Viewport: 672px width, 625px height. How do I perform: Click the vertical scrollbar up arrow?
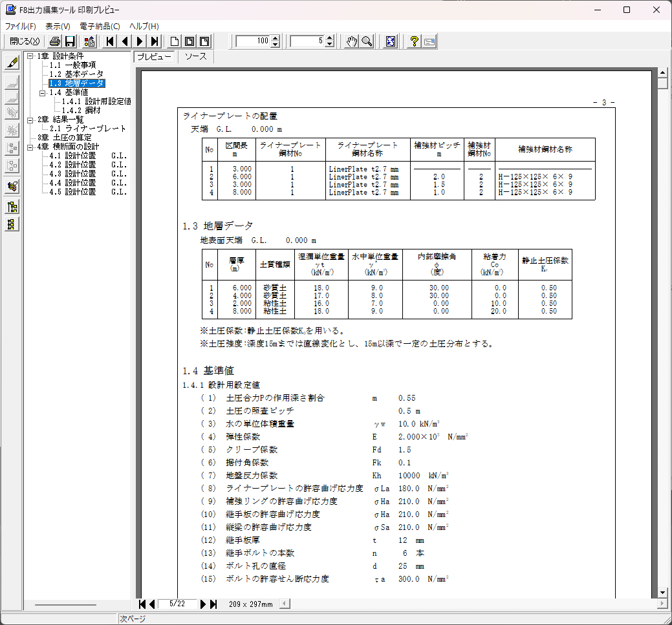pyautogui.click(x=662, y=72)
